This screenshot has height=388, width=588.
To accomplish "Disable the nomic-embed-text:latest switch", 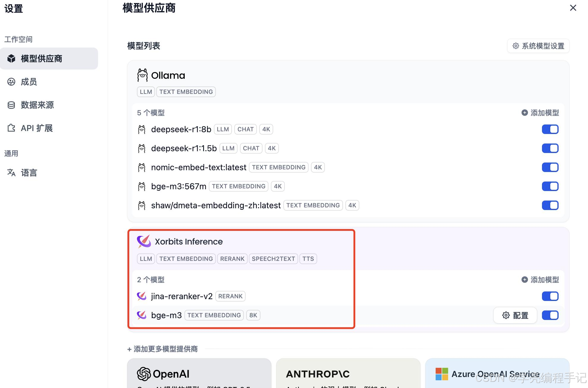I will 550,167.
